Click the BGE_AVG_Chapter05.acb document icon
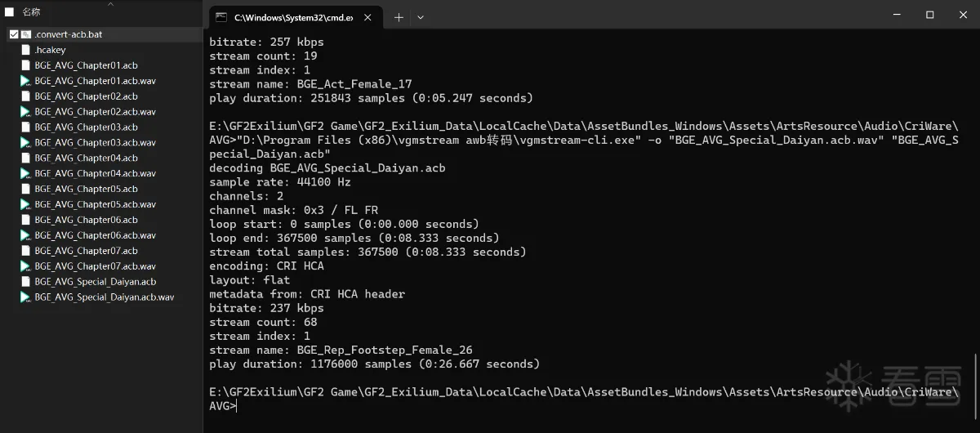The width and height of the screenshot is (980, 433). [25, 189]
